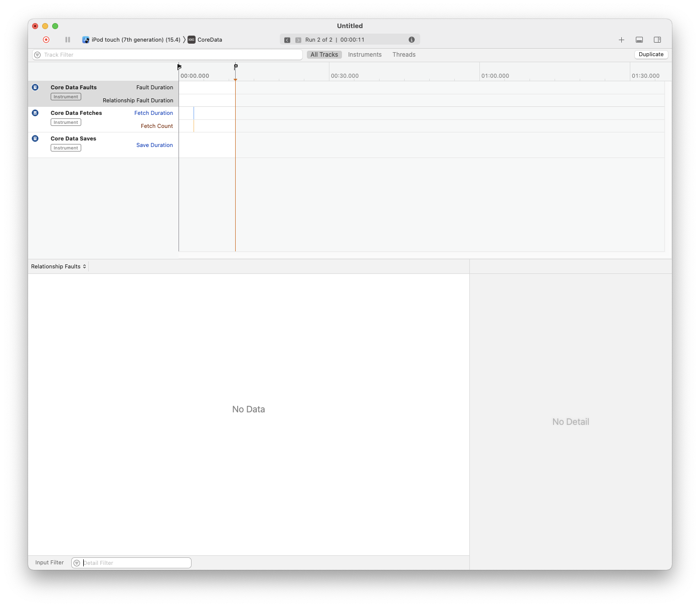The image size is (700, 607).
Task: Click 01:00.000 on the time ruler
Action: (x=495, y=76)
